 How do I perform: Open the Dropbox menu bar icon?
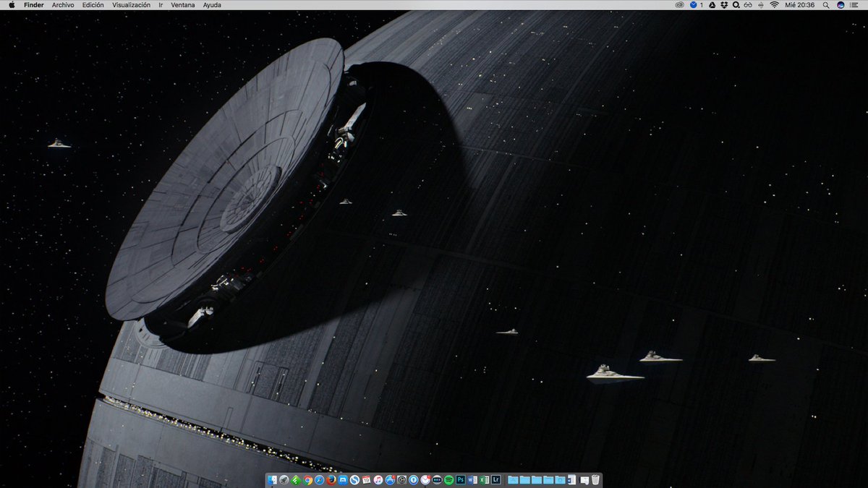(x=724, y=5)
